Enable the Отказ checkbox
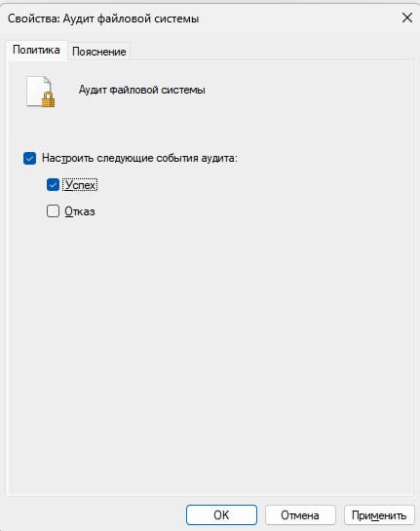Screen dimensions: 420x531 click(x=53, y=211)
